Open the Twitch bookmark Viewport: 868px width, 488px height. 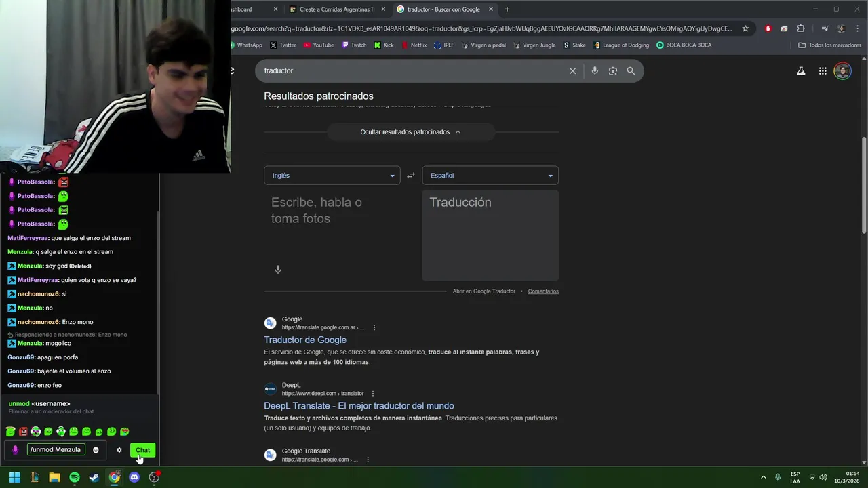[x=354, y=45]
